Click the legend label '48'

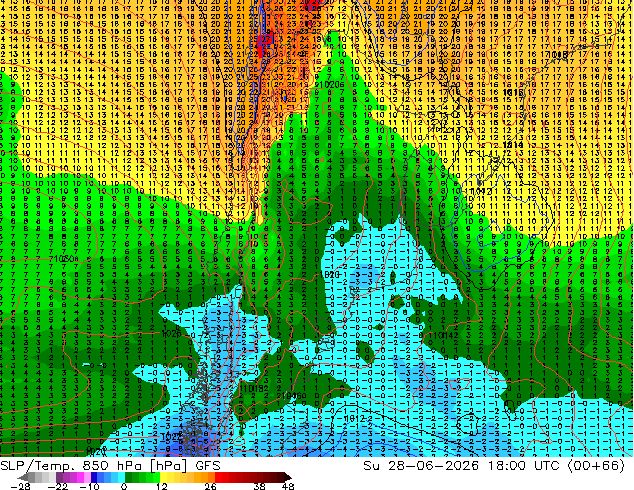pyautogui.click(x=287, y=486)
